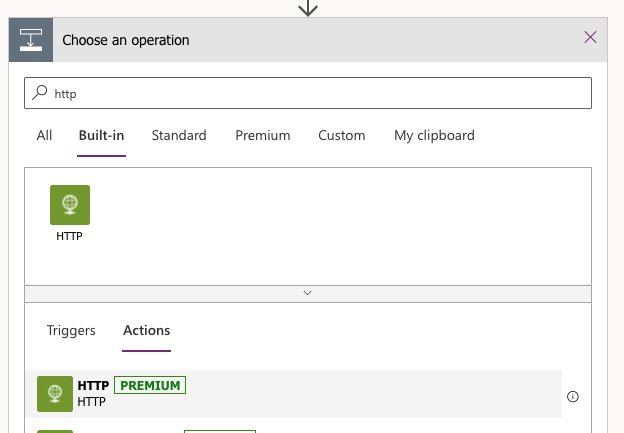Click the down arrow above the card
This screenshot has height=433, width=624.
[308, 8]
